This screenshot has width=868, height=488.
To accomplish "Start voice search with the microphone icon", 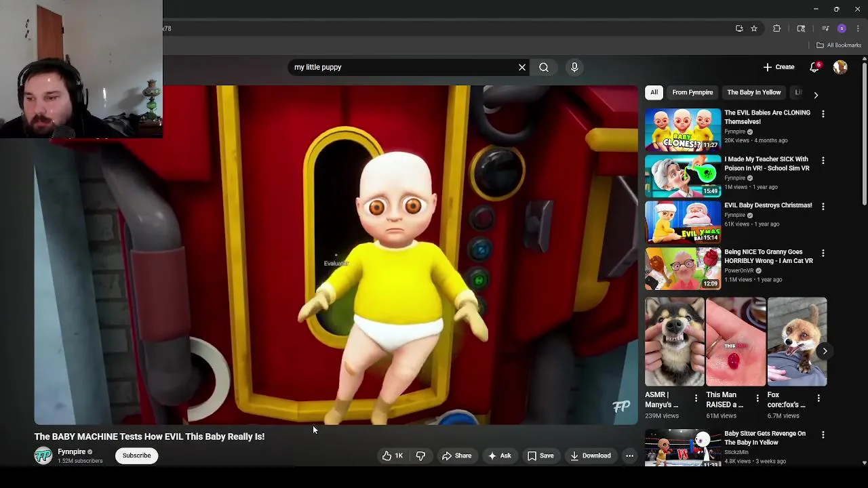I will [x=574, y=67].
